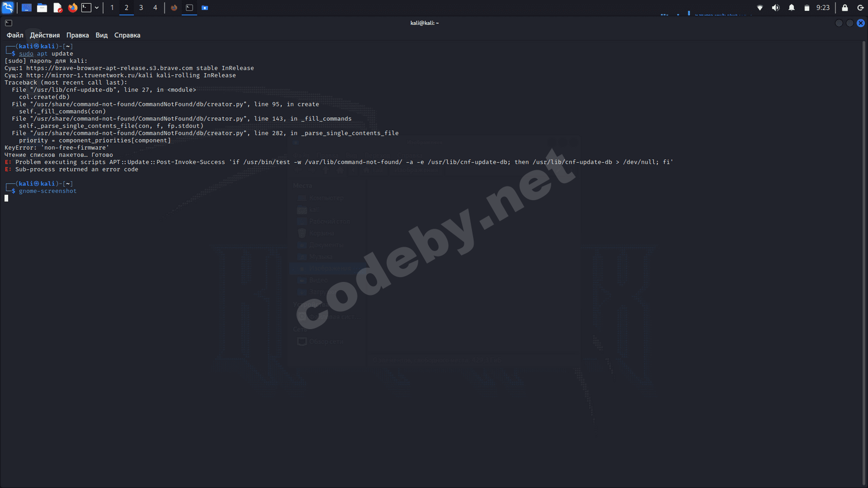Click the terminal cursor block

pos(7,198)
